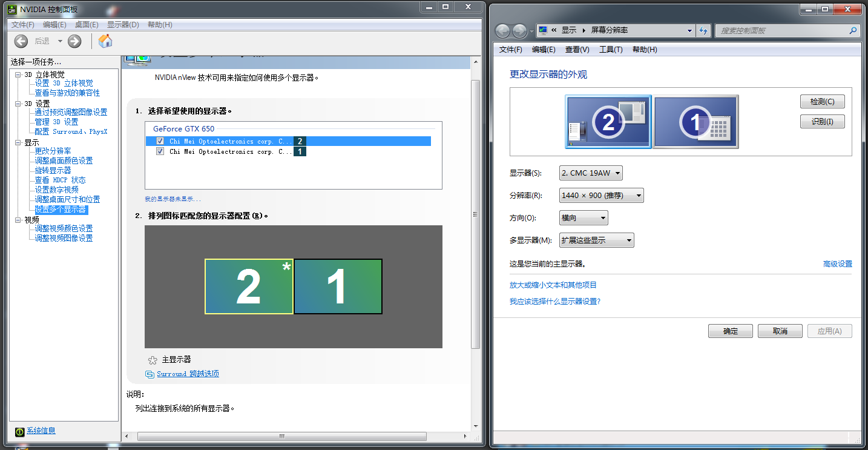Click NVIDIA horizontal scrollbar thumb
The width and height of the screenshot is (868, 450).
click(281, 436)
